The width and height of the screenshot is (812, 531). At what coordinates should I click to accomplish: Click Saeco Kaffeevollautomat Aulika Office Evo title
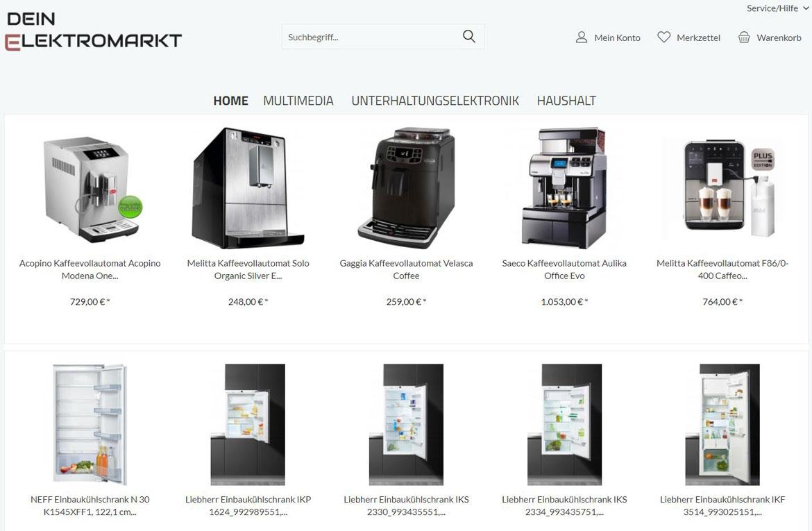pyautogui.click(x=564, y=269)
